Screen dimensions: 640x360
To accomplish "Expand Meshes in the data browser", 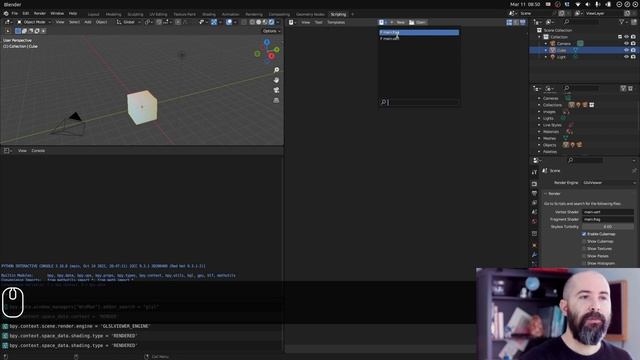I will (x=539, y=138).
